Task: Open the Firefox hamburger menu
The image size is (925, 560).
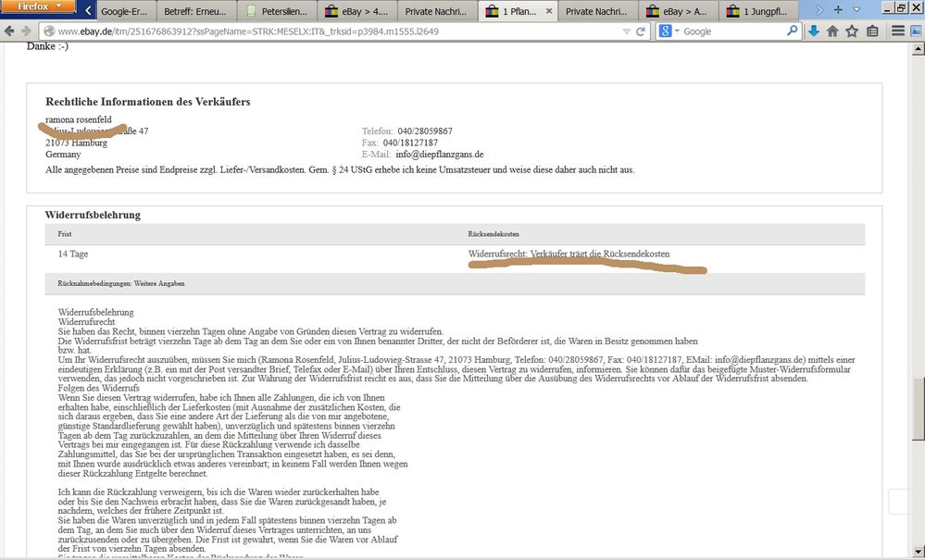Action: pos(898,31)
